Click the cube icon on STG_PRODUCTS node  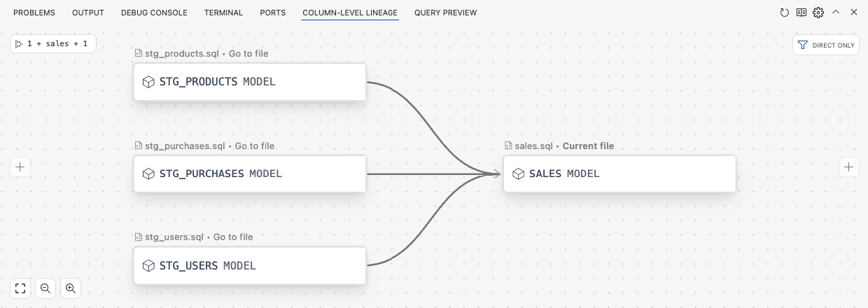148,82
